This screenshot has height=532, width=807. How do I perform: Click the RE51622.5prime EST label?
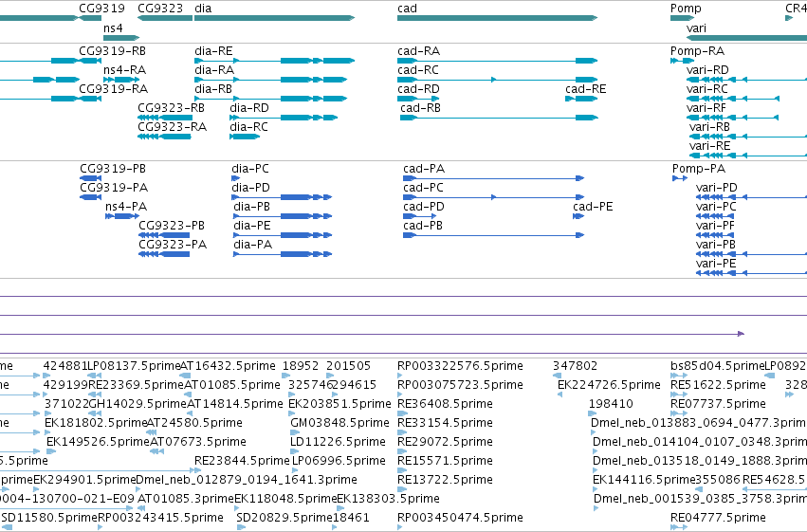pos(718,385)
